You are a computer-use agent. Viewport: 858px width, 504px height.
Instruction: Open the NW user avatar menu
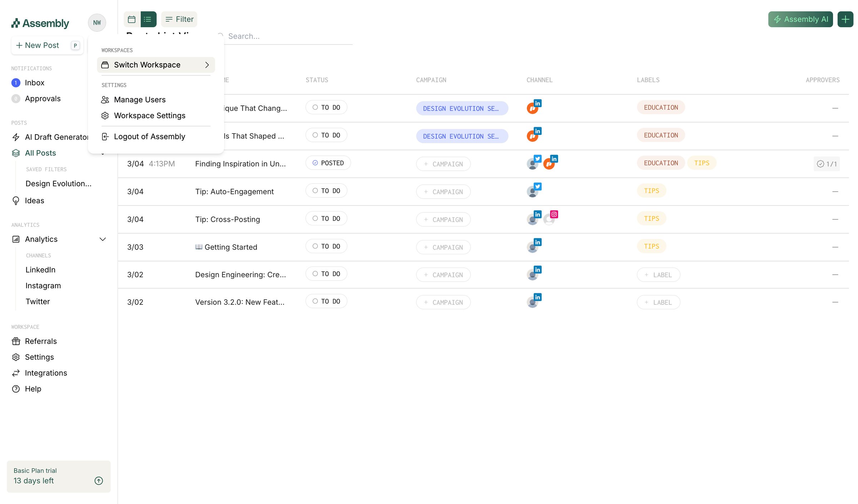(97, 23)
